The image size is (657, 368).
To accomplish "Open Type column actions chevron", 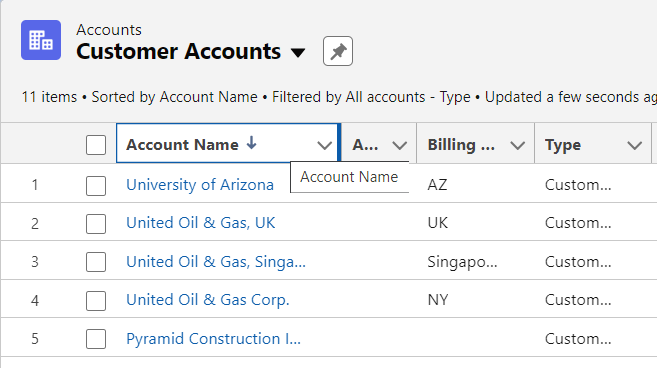I will (x=635, y=145).
